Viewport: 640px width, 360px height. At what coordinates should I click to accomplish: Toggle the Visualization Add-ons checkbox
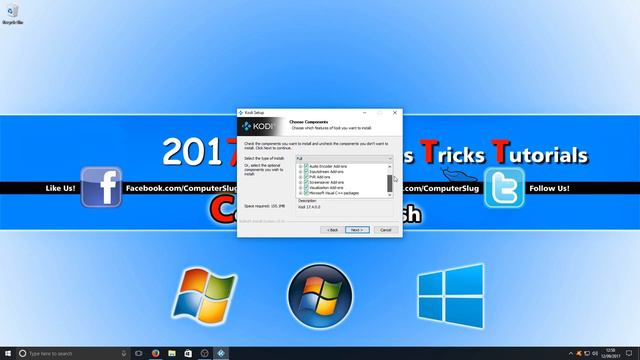[x=306, y=187]
